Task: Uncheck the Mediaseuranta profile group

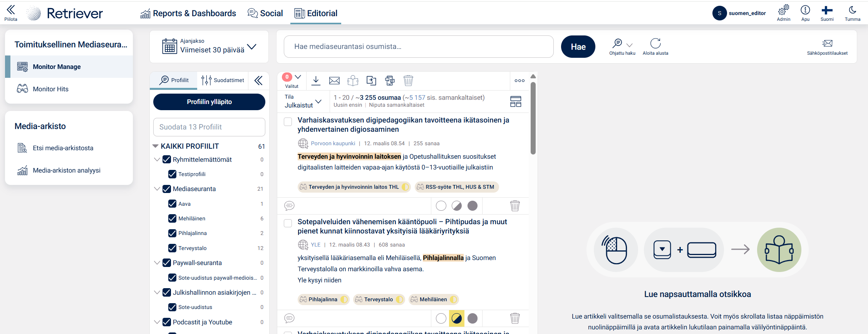Action: tap(167, 189)
